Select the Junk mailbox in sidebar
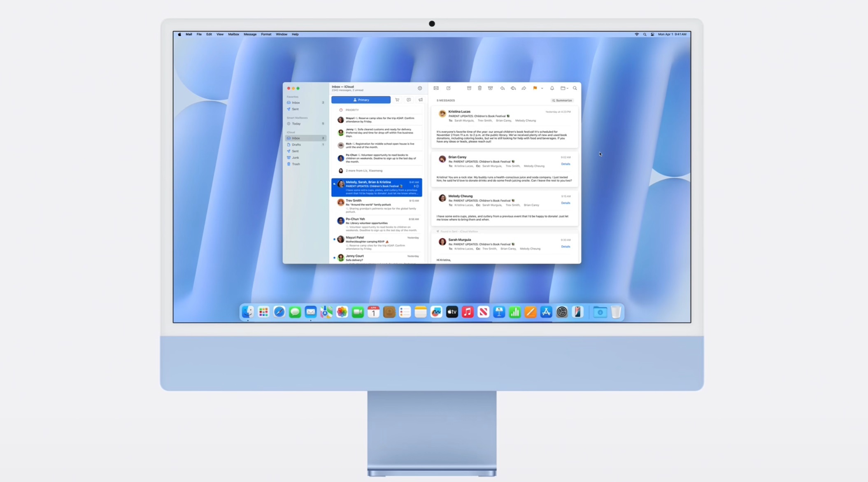The width and height of the screenshot is (868, 482). point(295,157)
